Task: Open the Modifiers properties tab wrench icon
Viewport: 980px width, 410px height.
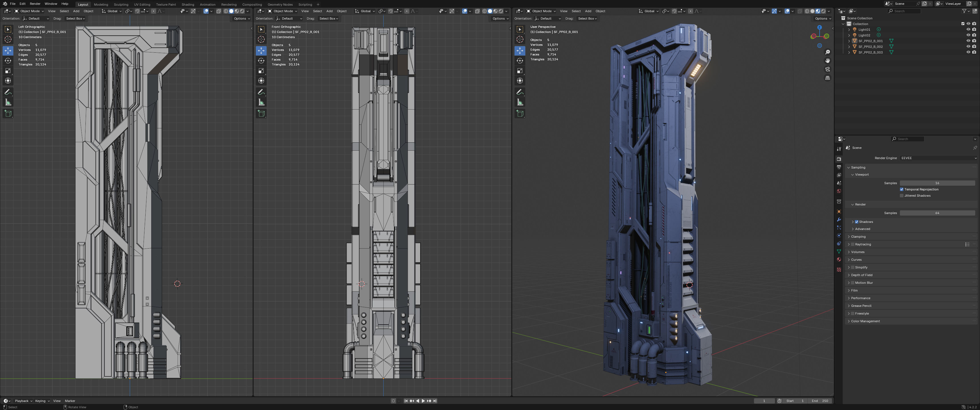Action: tap(839, 220)
